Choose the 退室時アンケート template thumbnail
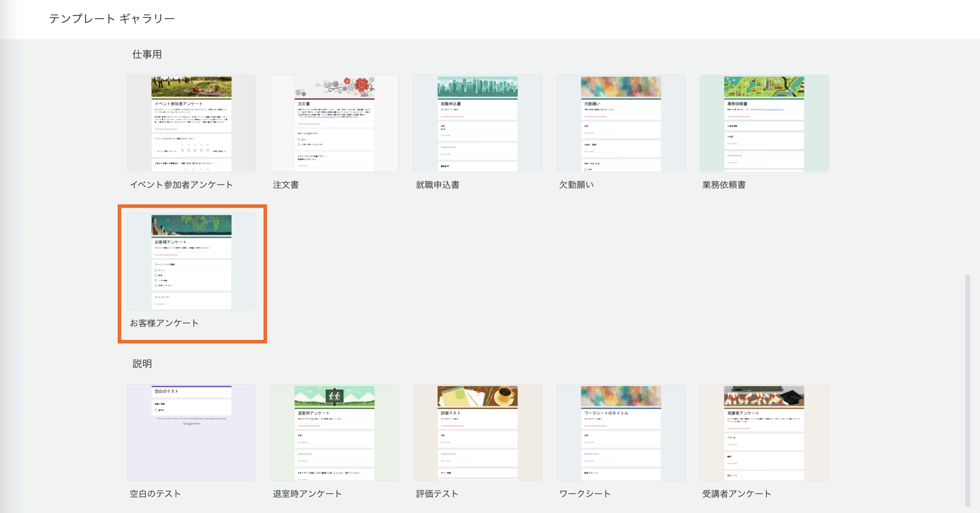The height and width of the screenshot is (513, 980). tap(334, 433)
